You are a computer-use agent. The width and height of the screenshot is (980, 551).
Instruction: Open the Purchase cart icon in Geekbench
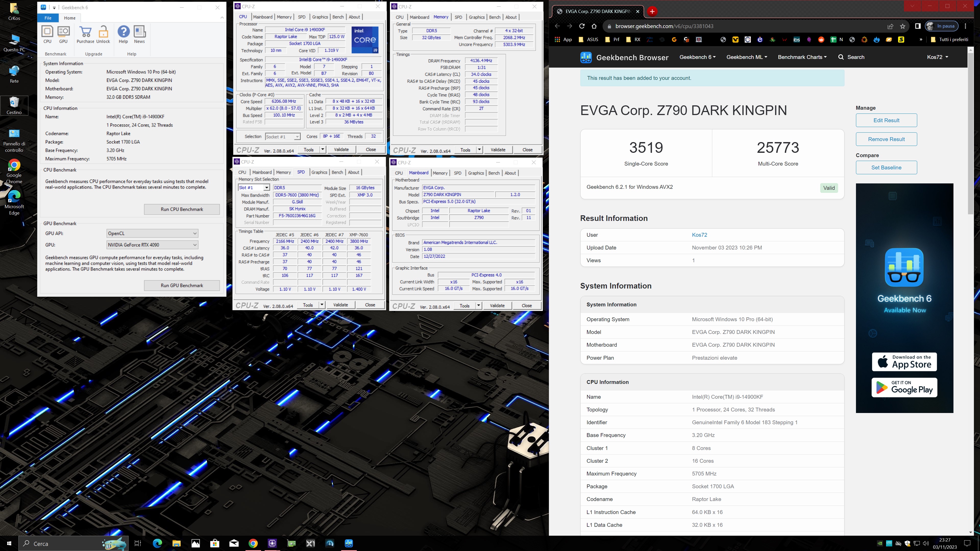point(85,35)
